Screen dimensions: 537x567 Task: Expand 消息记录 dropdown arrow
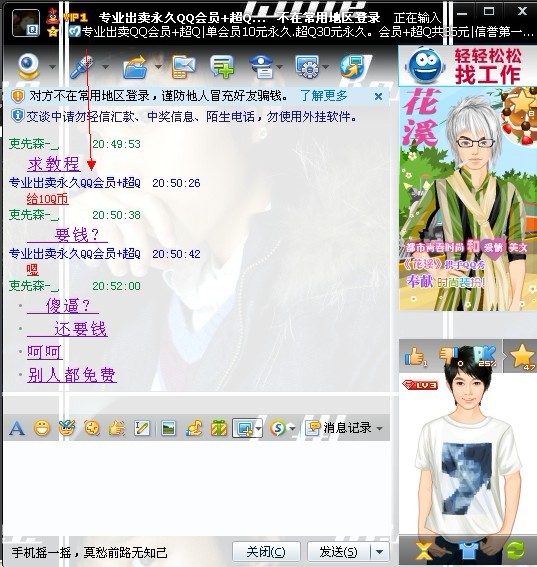(379, 429)
